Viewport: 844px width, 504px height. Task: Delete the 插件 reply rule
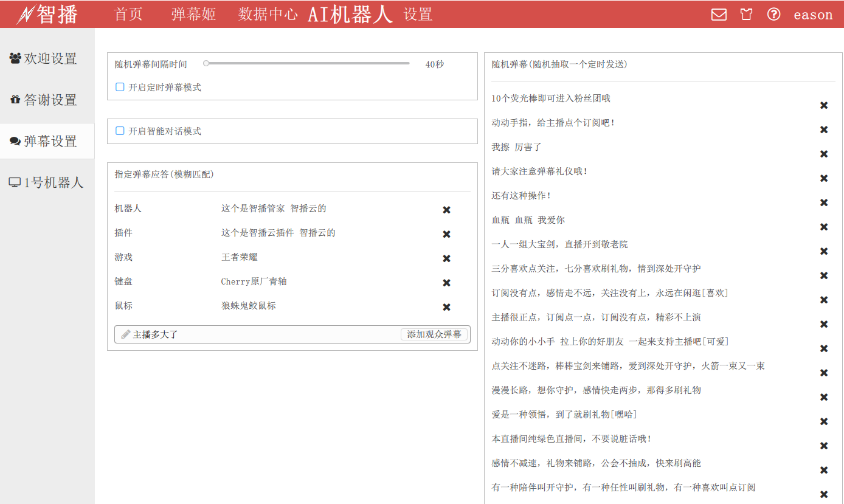[x=446, y=234]
